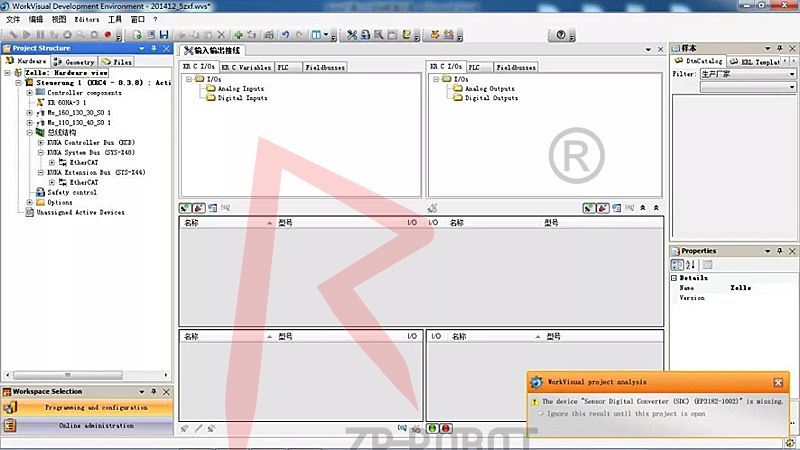This screenshot has height=450, width=800.
Task: Click the green plus Add icon
Action: (238, 35)
